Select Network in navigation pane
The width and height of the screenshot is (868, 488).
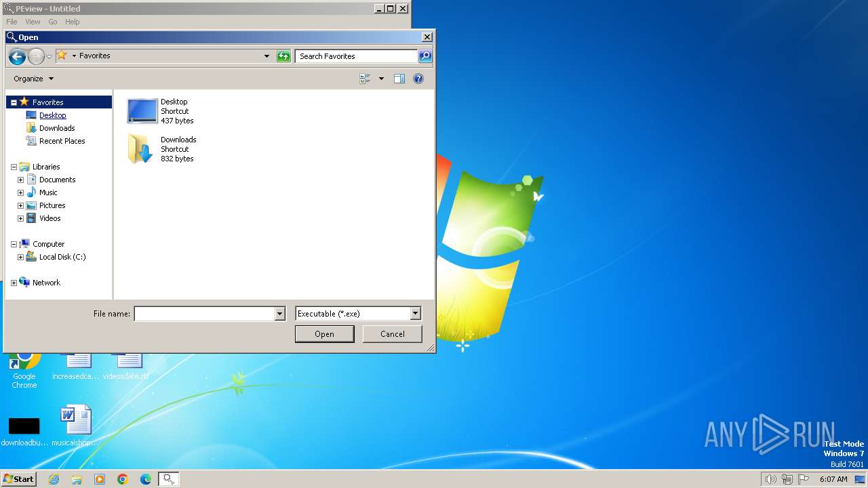click(46, 283)
